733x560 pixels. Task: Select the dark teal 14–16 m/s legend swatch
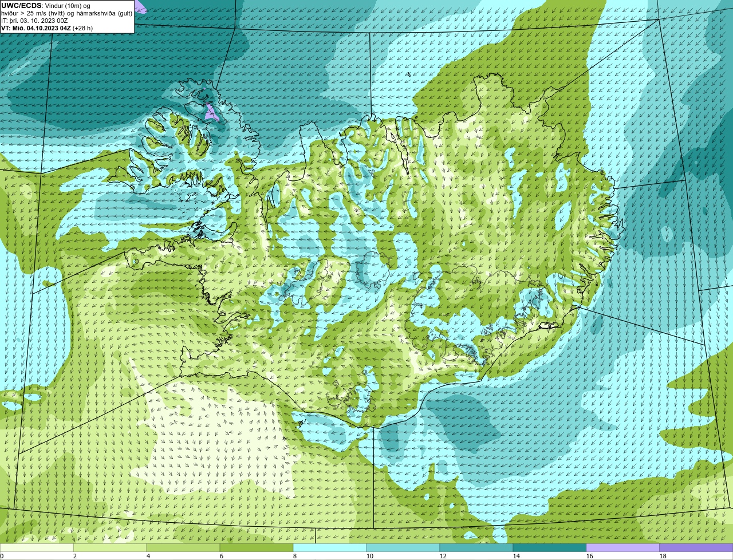click(550, 548)
